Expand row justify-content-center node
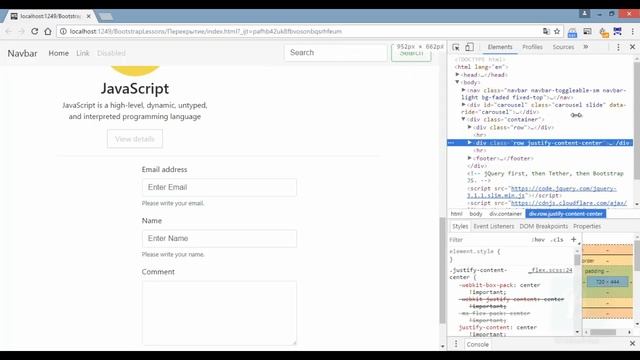The width and height of the screenshot is (640, 360). tap(470, 142)
